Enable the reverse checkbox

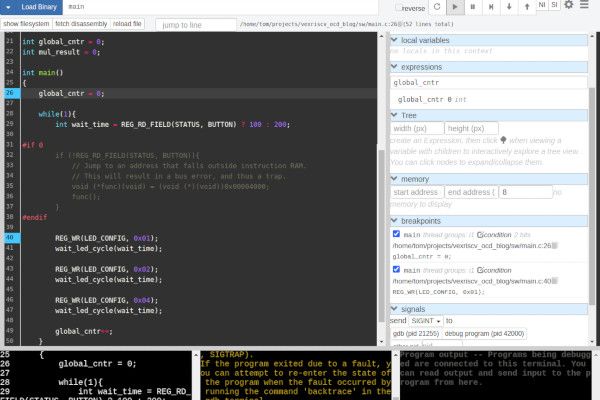[x=396, y=8]
